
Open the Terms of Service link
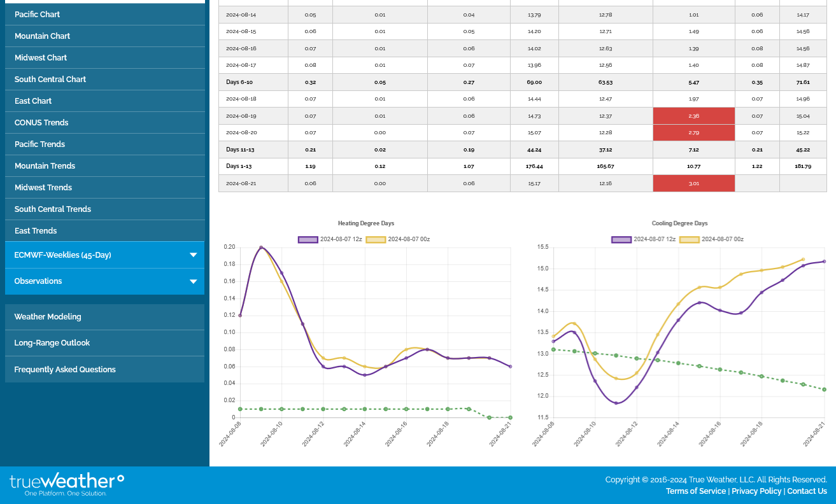point(695,491)
